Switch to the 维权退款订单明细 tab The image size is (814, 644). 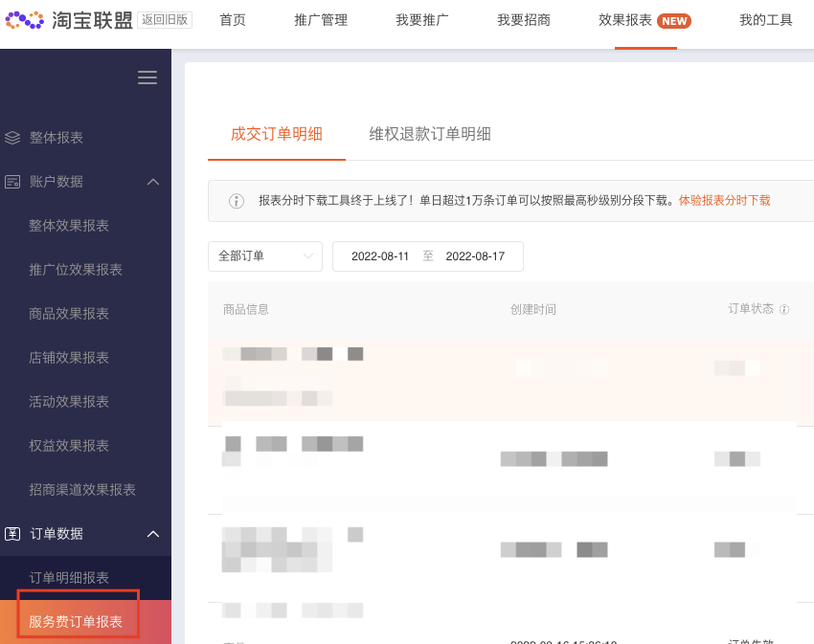coord(430,134)
